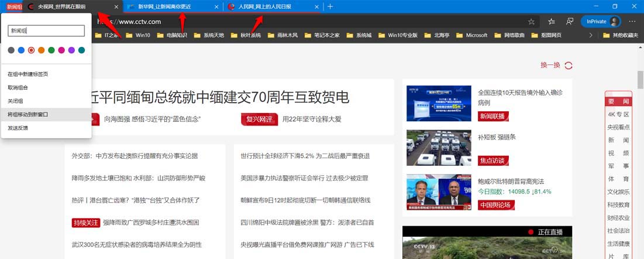Screen dimensions: 644x259
Task: Click the 新闻组 tab group label
Action: [15, 7]
